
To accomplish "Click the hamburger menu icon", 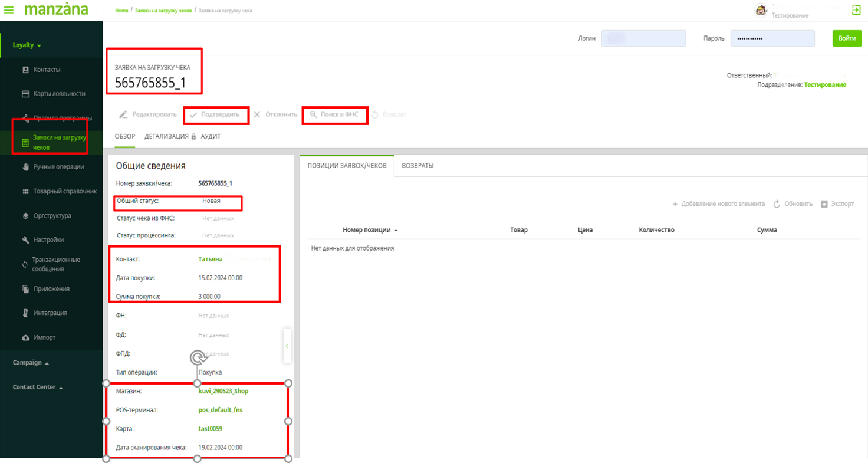I will [9, 10].
